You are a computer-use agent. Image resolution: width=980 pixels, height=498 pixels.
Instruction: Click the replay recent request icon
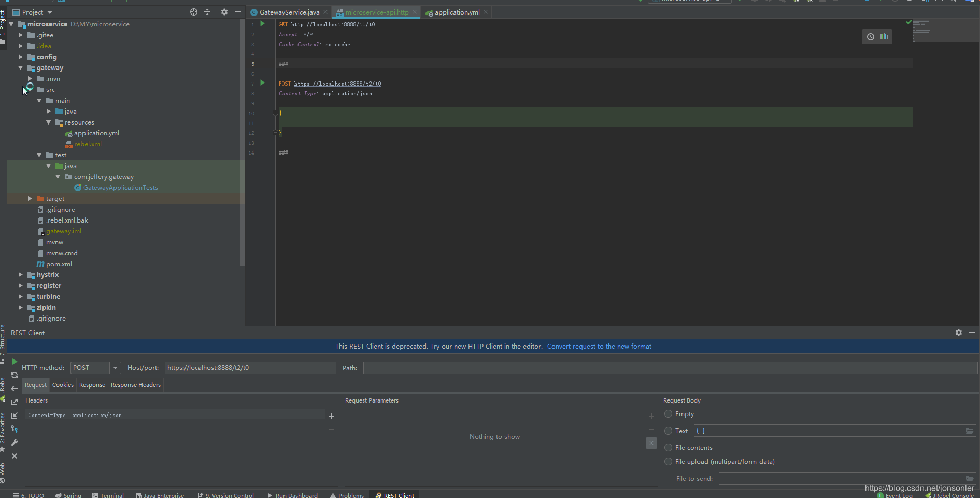(x=15, y=375)
